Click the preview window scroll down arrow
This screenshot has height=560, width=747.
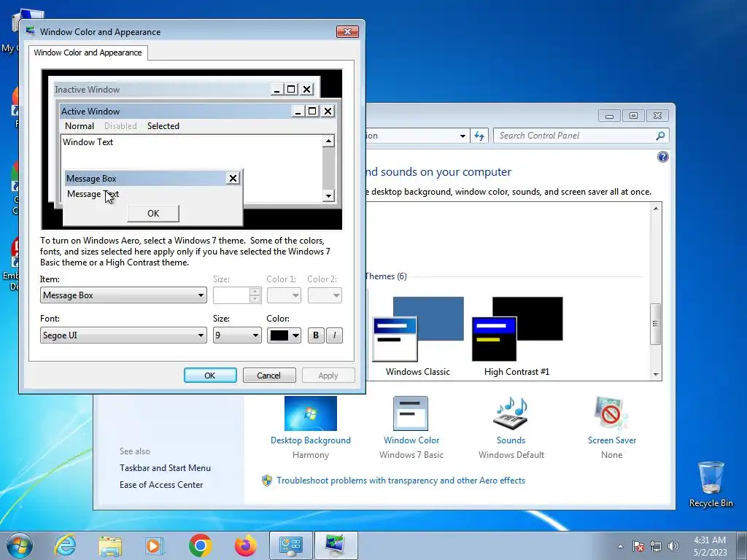click(x=328, y=195)
